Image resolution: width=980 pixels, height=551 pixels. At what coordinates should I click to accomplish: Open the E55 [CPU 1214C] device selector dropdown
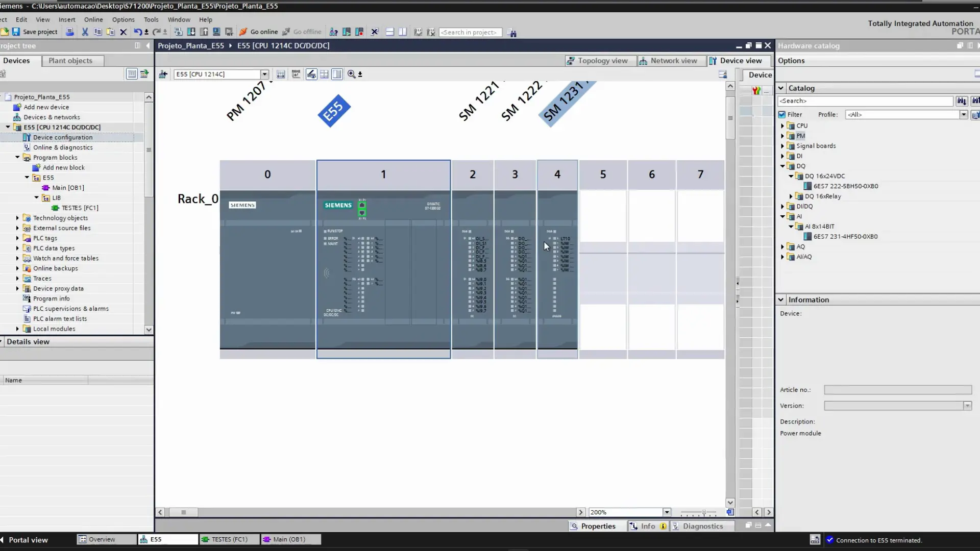pyautogui.click(x=264, y=74)
